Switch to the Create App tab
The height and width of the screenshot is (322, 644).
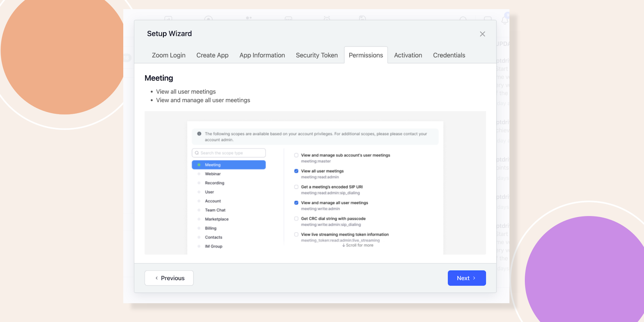[213, 55]
